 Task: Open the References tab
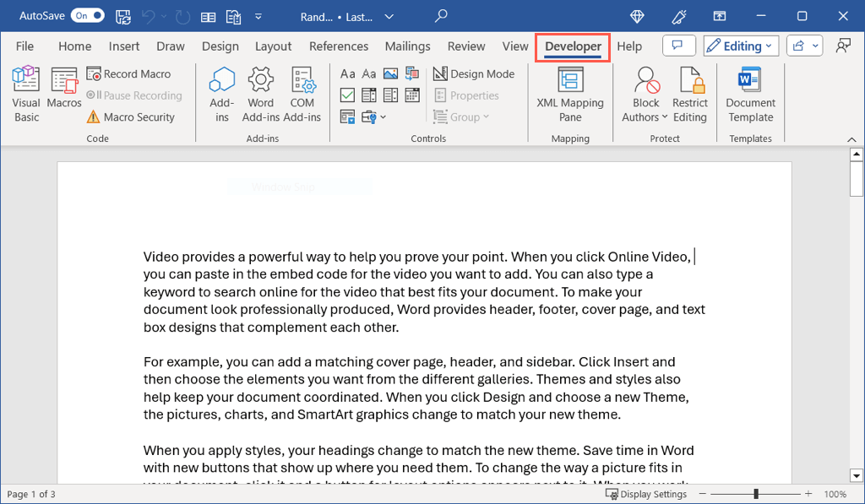(x=339, y=46)
